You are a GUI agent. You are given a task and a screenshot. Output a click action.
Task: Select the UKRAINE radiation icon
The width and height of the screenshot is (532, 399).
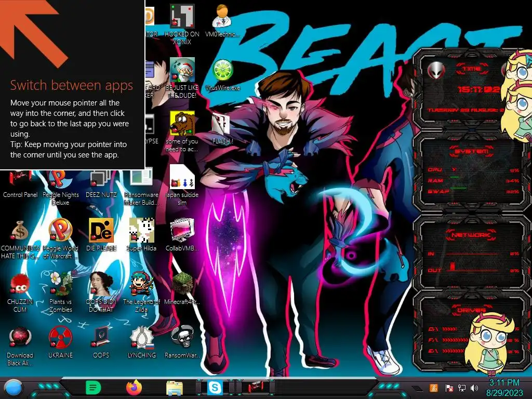(x=61, y=343)
